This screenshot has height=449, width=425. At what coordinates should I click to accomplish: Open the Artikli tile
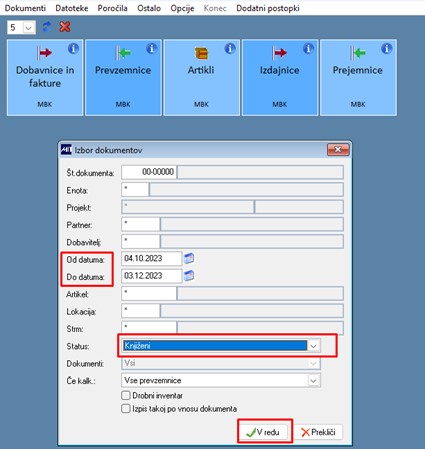(x=201, y=78)
